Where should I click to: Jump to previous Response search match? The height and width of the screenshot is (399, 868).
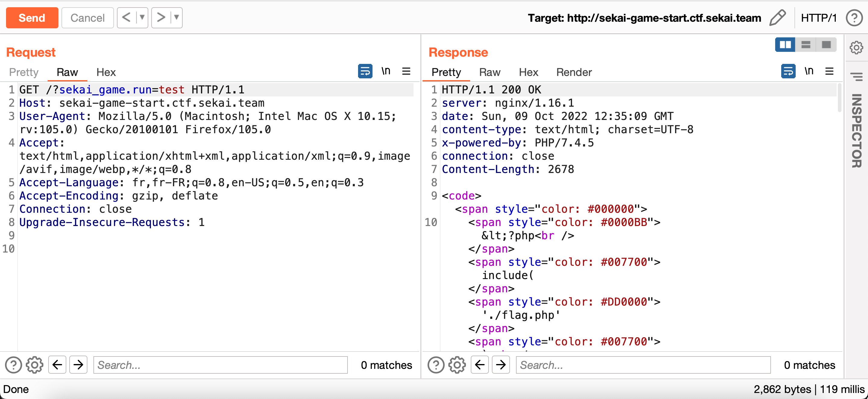click(x=480, y=365)
